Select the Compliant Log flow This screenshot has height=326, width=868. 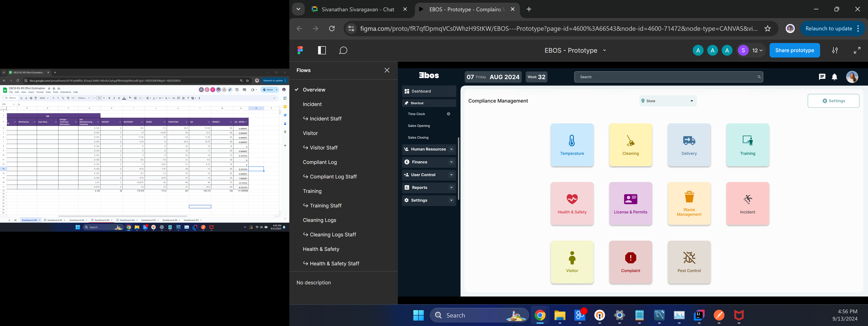pyautogui.click(x=320, y=162)
